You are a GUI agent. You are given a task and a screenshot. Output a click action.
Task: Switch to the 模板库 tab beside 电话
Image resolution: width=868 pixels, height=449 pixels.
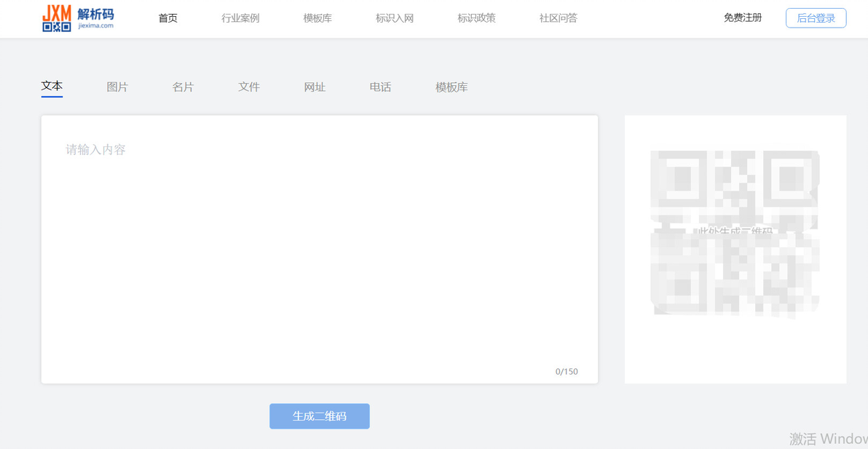[451, 87]
